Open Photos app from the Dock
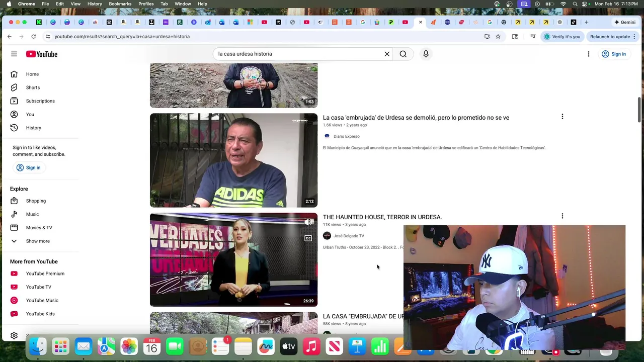The height and width of the screenshot is (362, 644). (x=129, y=346)
